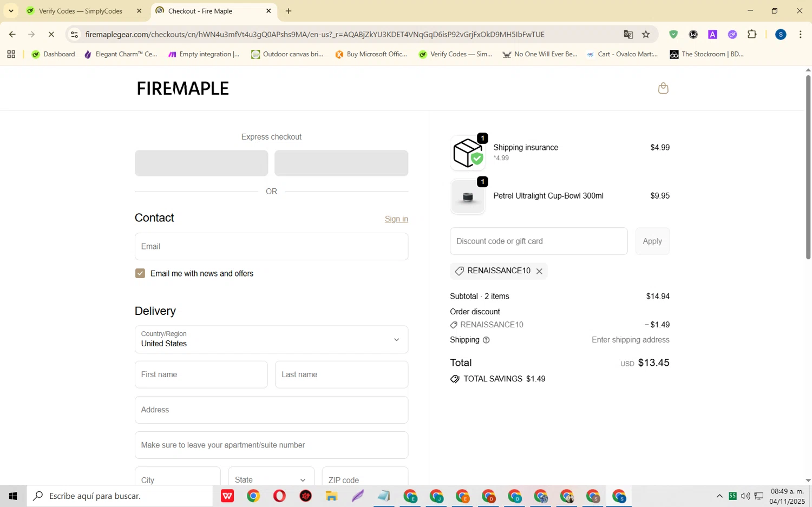Viewport: 812px width, 507px height.
Task: Open the Extensions puzzle-piece menu
Action: click(x=752, y=34)
